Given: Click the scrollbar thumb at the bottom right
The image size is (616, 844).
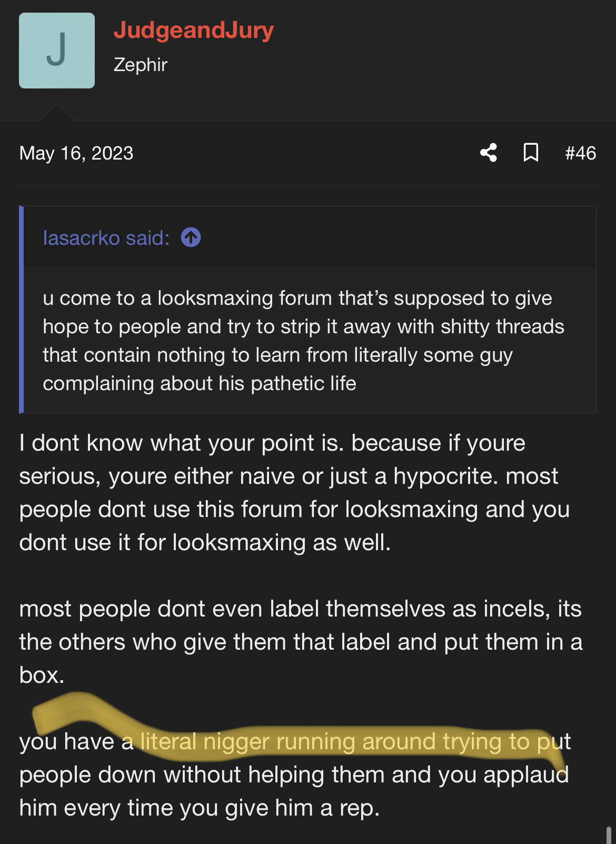Looking at the screenshot, I should click(609, 835).
